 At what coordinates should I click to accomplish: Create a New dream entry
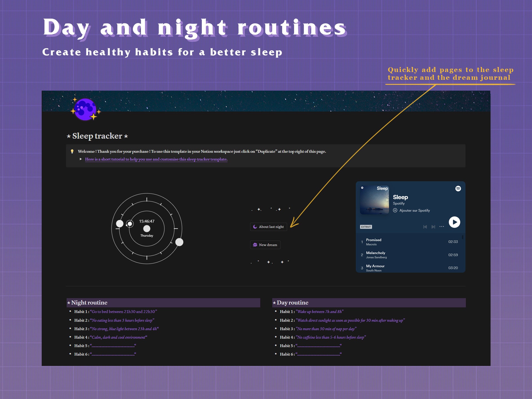click(x=265, y=245)
